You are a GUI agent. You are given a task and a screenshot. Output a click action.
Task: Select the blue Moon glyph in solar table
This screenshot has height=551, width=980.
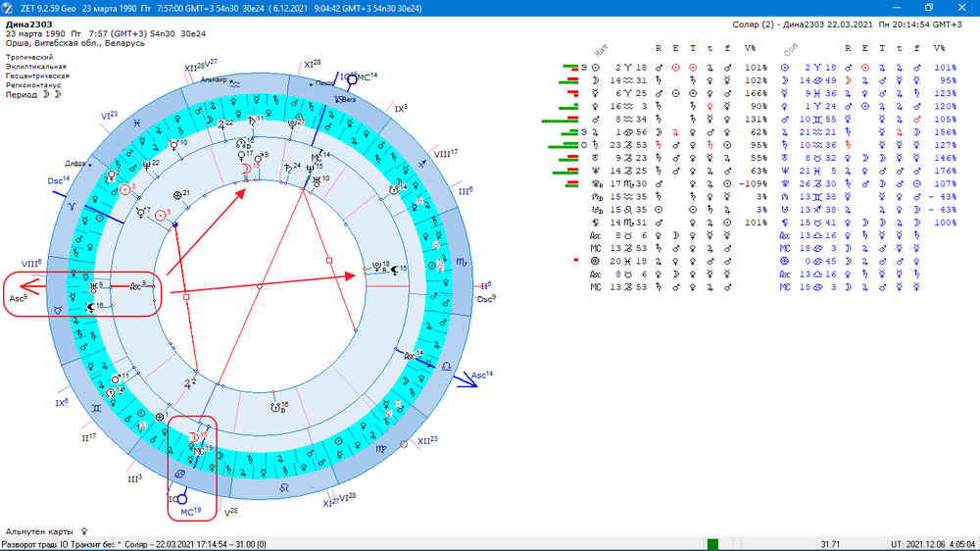785,80
